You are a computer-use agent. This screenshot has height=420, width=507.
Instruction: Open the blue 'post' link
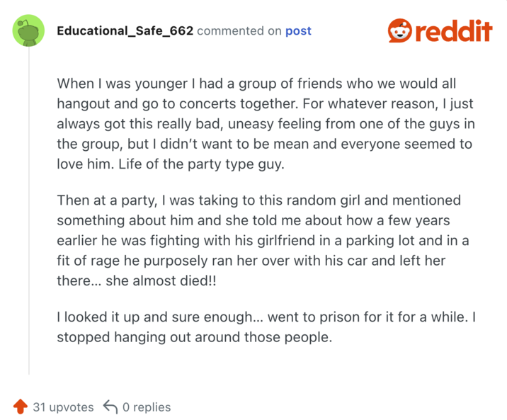[298, 31]
